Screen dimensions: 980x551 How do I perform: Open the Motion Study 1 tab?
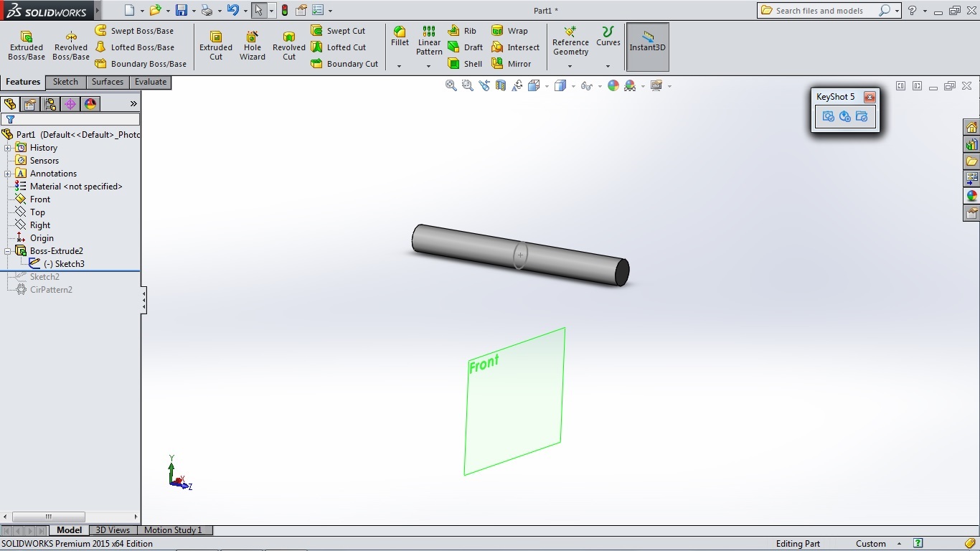click(x=173, y=530)
